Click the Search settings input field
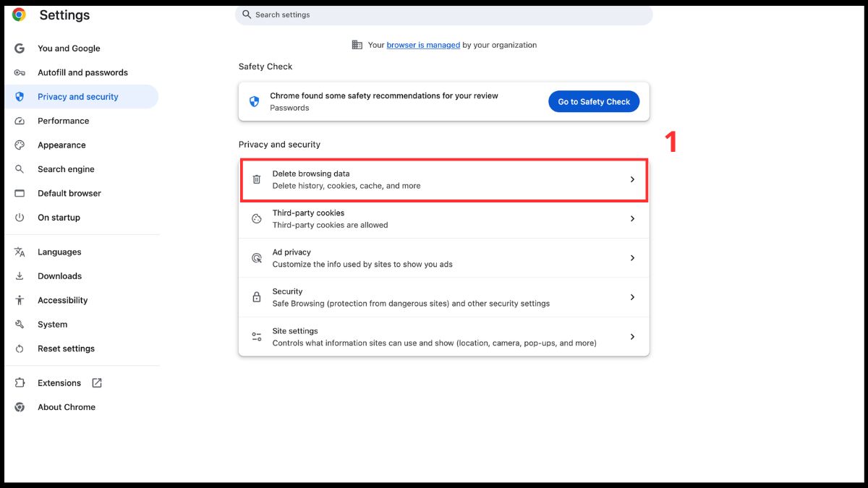 444,14
